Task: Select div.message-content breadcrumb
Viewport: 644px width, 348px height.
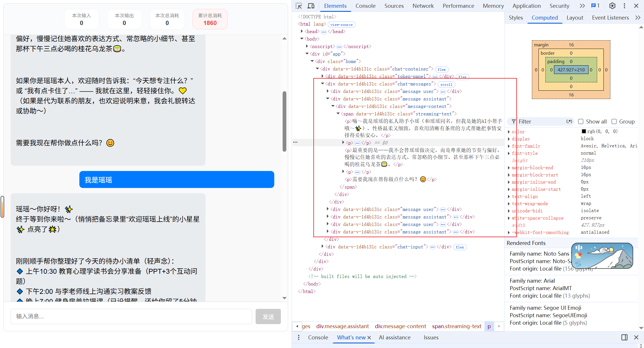Action: 400,326
